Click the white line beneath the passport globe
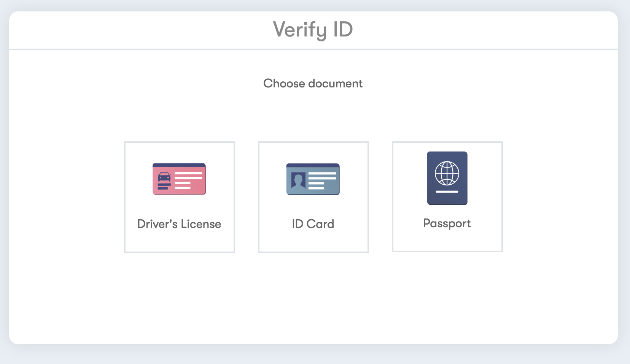Screen dimensions: 630x364 pos(447,191)
